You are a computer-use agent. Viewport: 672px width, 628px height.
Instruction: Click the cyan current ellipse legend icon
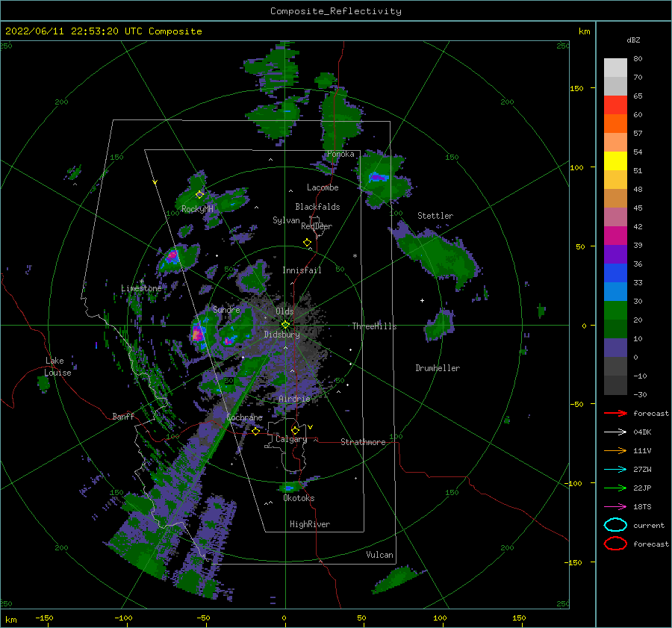click(x=615, y=525)
